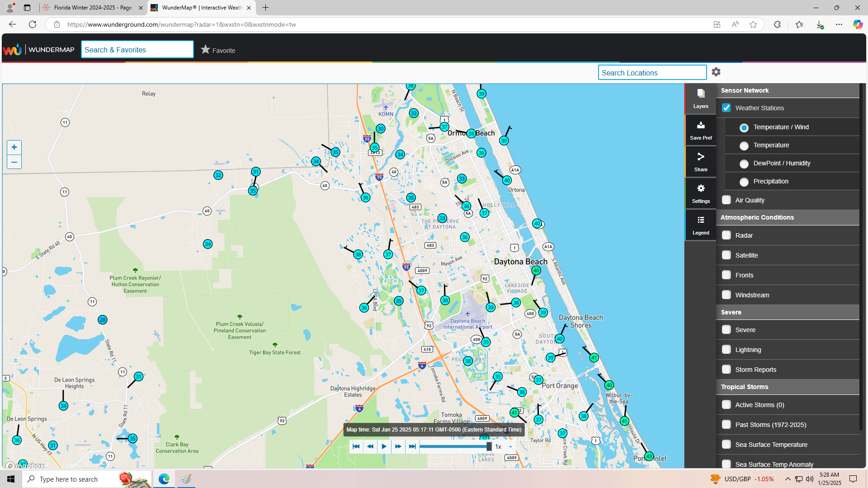Click the gear icon beside Search Locations
Viewport: 868px width, 488px height.
(716, 72)
